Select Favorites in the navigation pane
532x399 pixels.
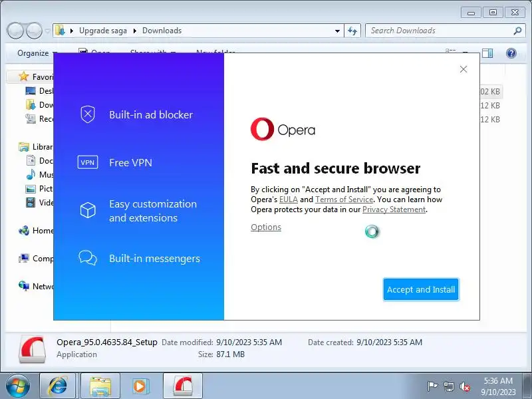tap(36, 76)
